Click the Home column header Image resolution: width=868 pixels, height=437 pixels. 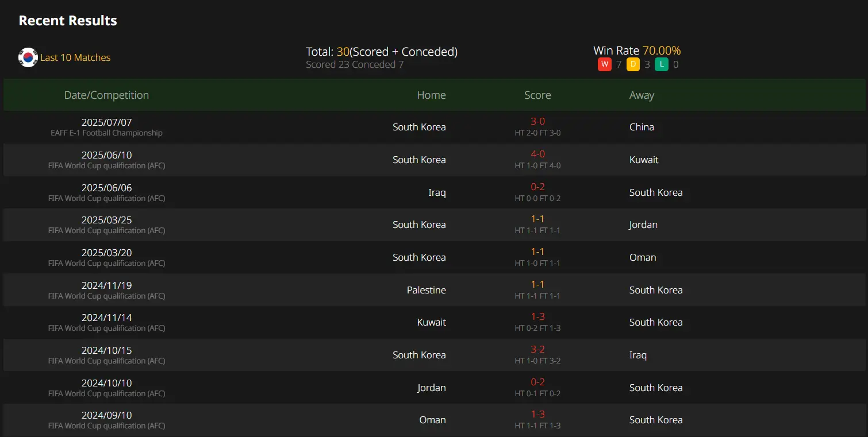click(x=431, y=95)
